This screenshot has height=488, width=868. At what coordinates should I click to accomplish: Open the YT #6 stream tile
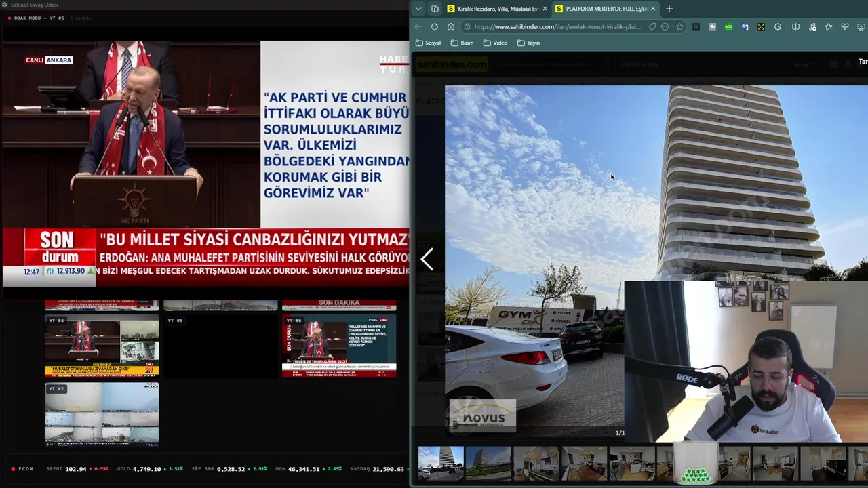pyautogui.click(x=339, y=346)
